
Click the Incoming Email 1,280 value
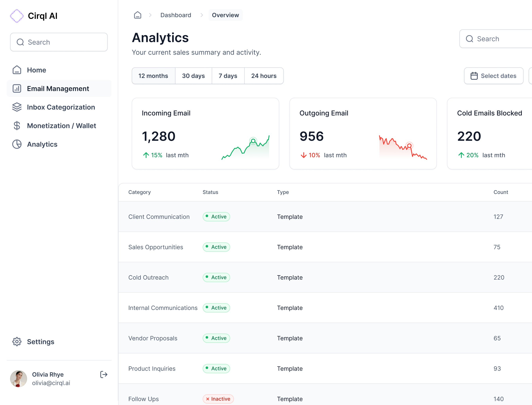click(x=159, y=136)
